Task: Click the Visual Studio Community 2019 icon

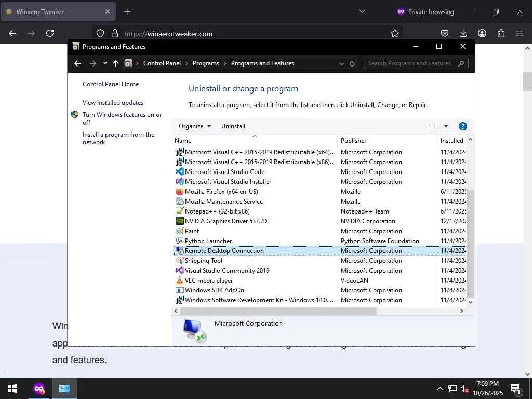Action: point(179,270)
